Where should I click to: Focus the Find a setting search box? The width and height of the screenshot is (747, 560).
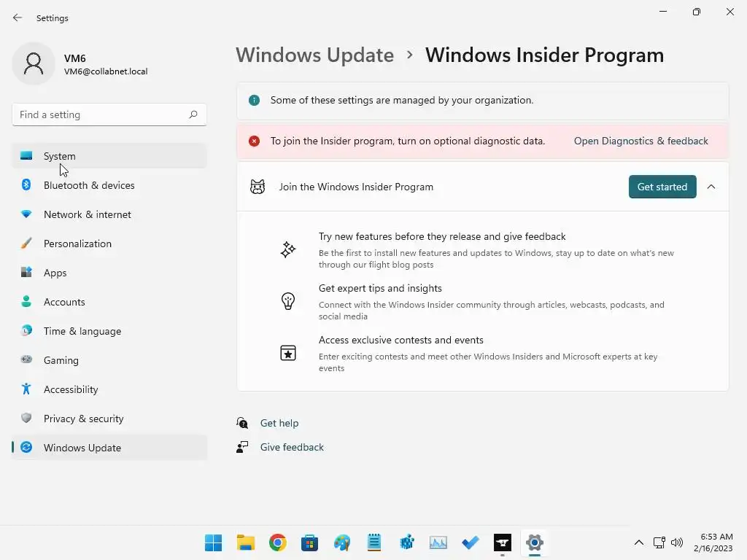[109, 114]
